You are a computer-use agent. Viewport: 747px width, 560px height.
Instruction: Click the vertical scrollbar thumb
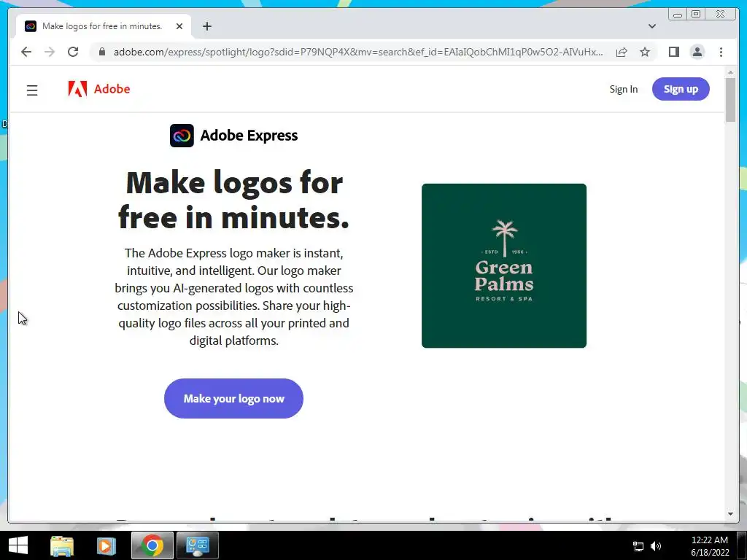(x=730, y=99)
